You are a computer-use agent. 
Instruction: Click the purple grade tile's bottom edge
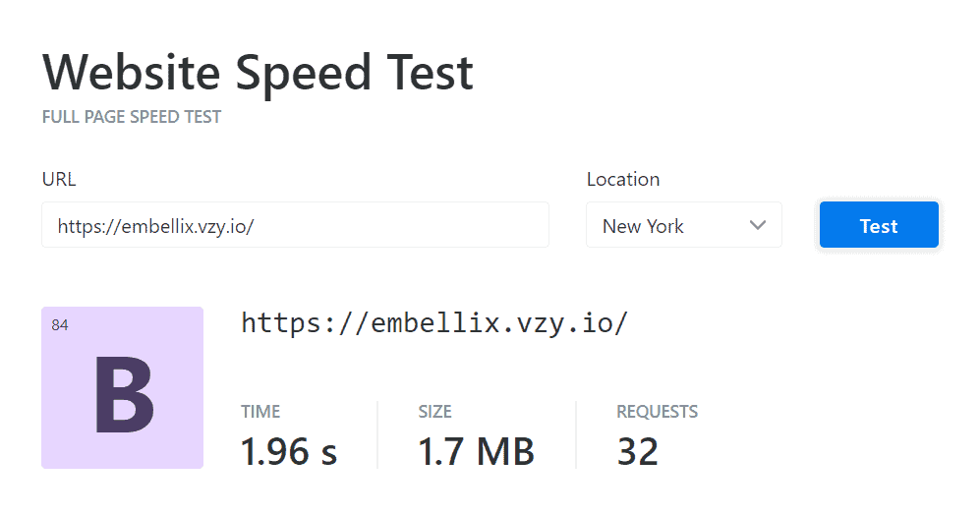point(122,465)
